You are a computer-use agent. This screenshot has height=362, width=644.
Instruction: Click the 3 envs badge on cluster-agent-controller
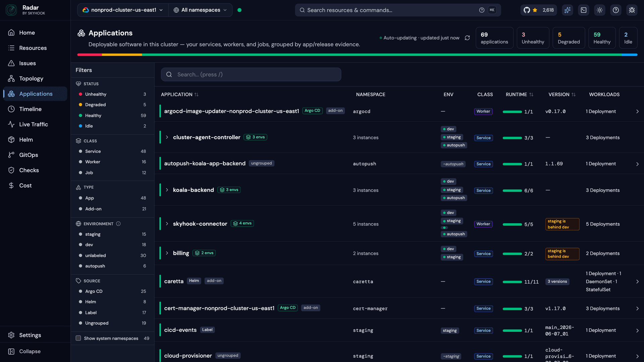pos(256,137)
